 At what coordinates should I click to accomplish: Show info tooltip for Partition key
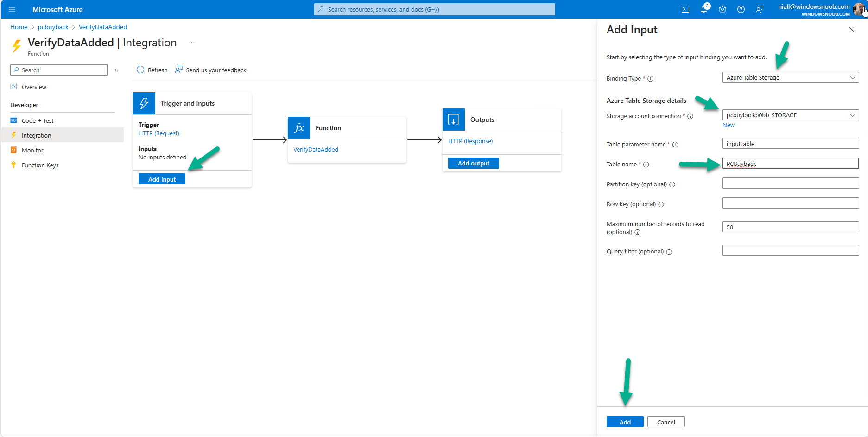(x=672, y=184)
